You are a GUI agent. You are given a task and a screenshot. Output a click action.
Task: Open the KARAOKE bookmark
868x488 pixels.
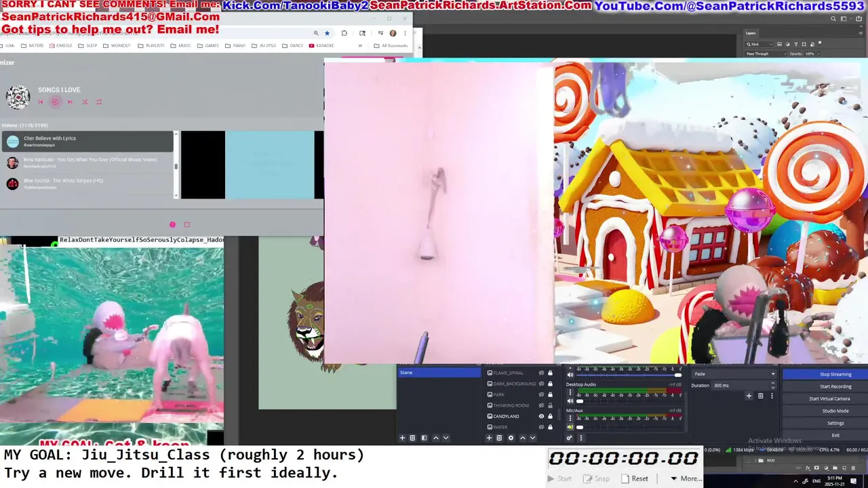(x=321, y=45)
